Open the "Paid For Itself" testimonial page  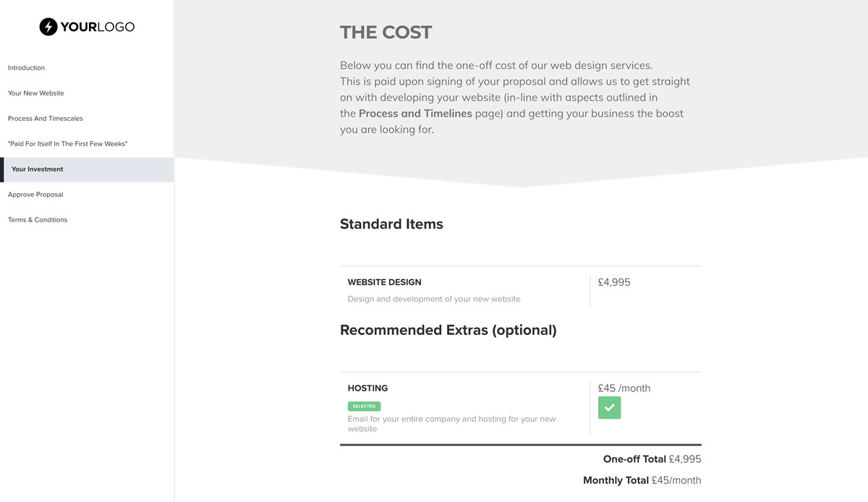click(68, 144)
